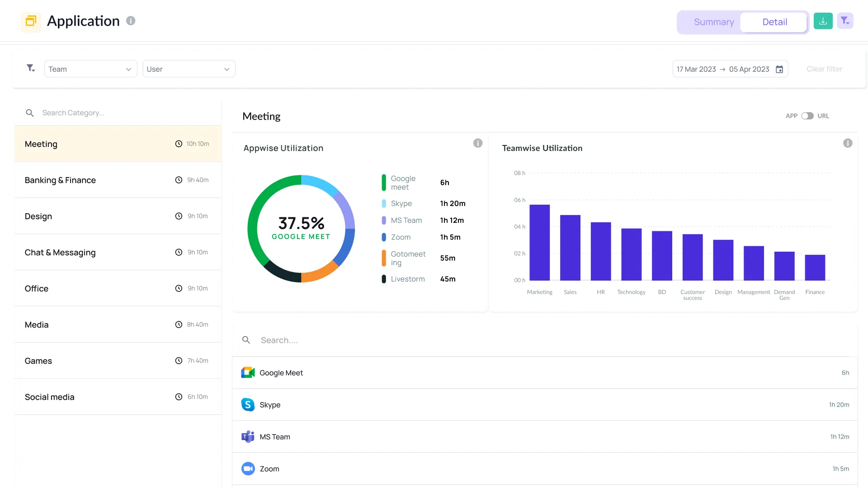The image size is (868, 488).
Task: Open the Team dropdown
Action: click(x=90, y=69)
